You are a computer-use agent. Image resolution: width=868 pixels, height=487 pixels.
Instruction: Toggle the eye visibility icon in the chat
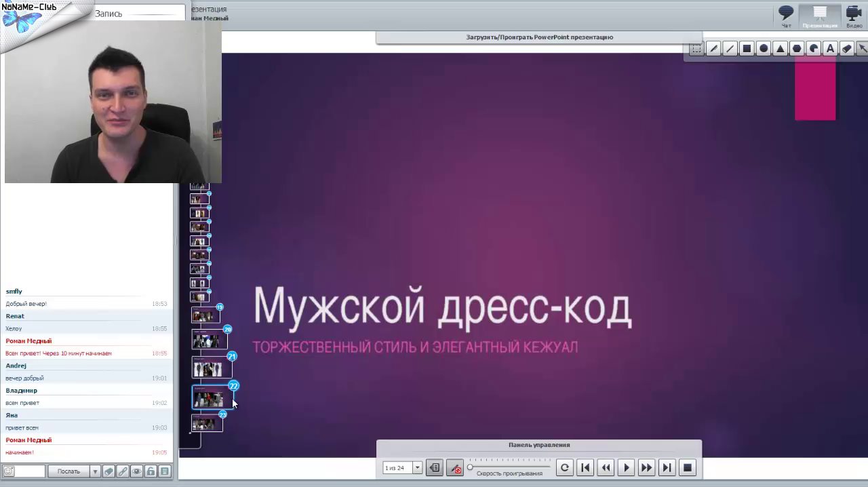coord(136,471)
